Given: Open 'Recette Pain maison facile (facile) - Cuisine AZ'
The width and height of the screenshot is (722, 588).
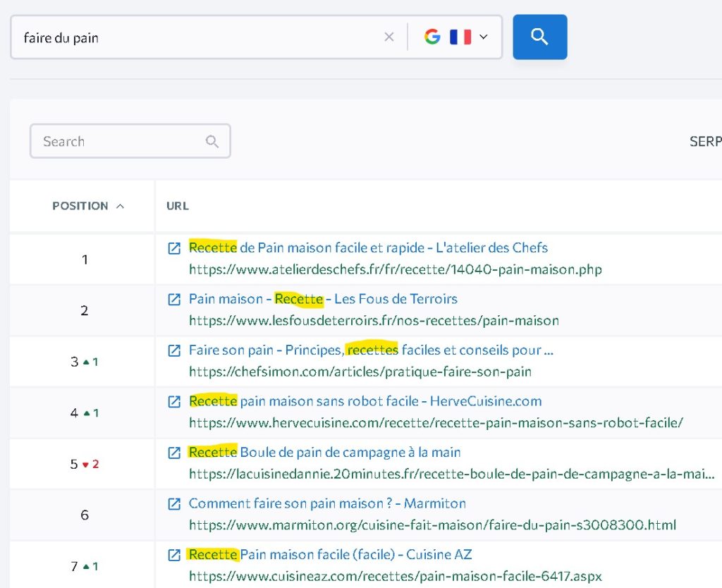Looking at the screenshot, I should tap(331, 554).
